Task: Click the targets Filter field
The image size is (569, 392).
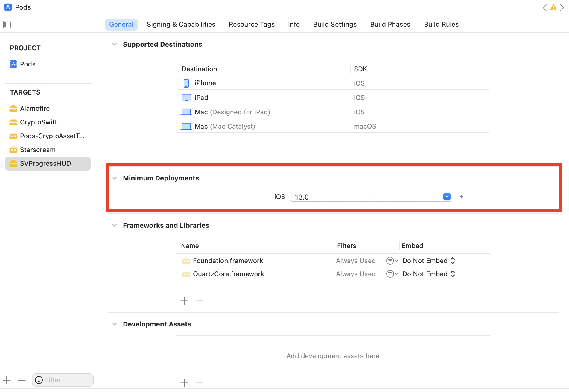Action: pyautogui.click(x=63, y=380)
